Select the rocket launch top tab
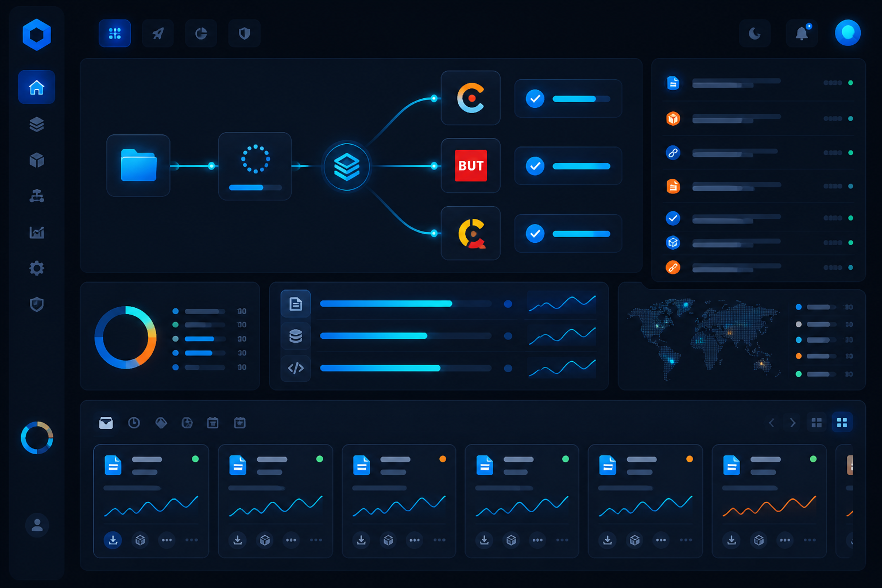This screenshot has height=588, width=882. click(x=158, y=33)
